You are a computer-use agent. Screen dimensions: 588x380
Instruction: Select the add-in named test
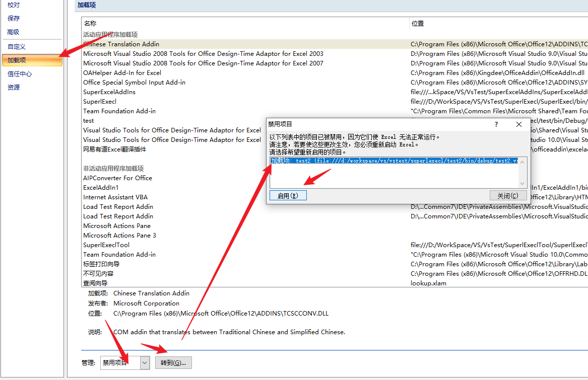[89, 121]
